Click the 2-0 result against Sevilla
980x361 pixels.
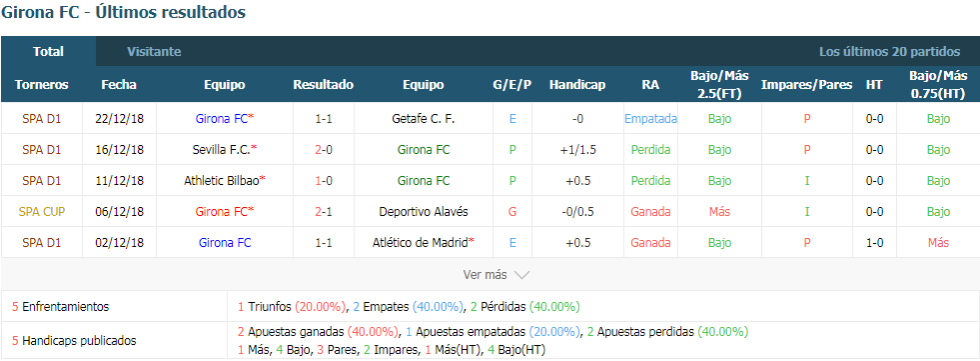(323, 150)
